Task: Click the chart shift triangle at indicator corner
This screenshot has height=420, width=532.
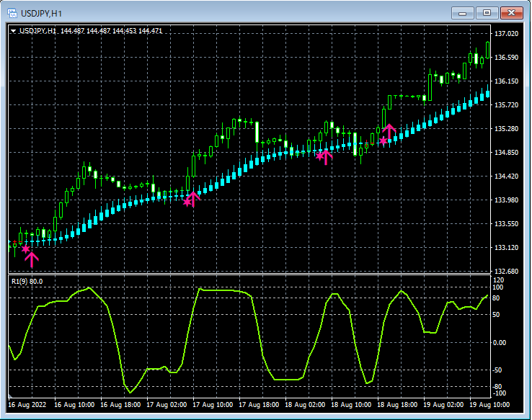Action: coord(10,396)
